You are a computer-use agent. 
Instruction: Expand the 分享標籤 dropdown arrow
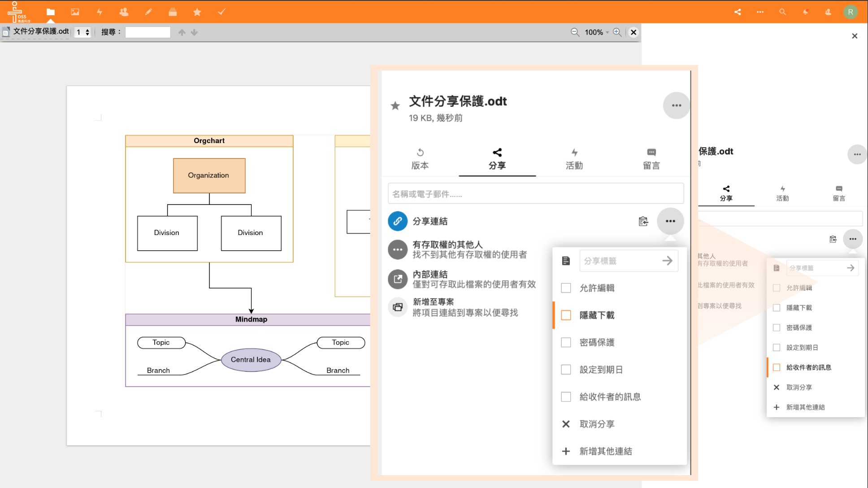click(668, 261)
